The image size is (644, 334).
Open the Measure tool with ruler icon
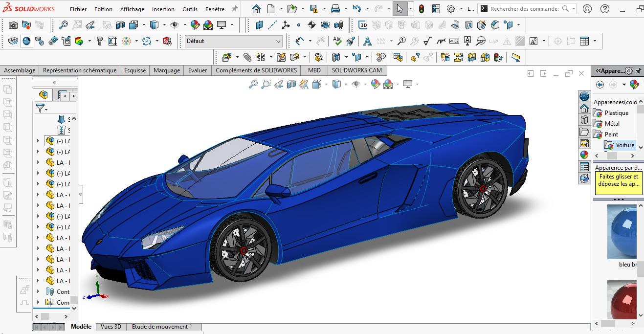(x=515, y=57)
